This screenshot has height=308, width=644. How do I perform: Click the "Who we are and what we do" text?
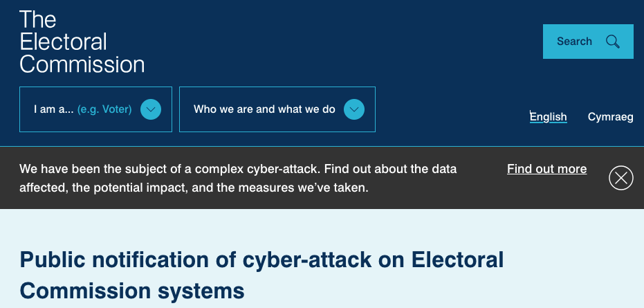click(x=264, y=109)
